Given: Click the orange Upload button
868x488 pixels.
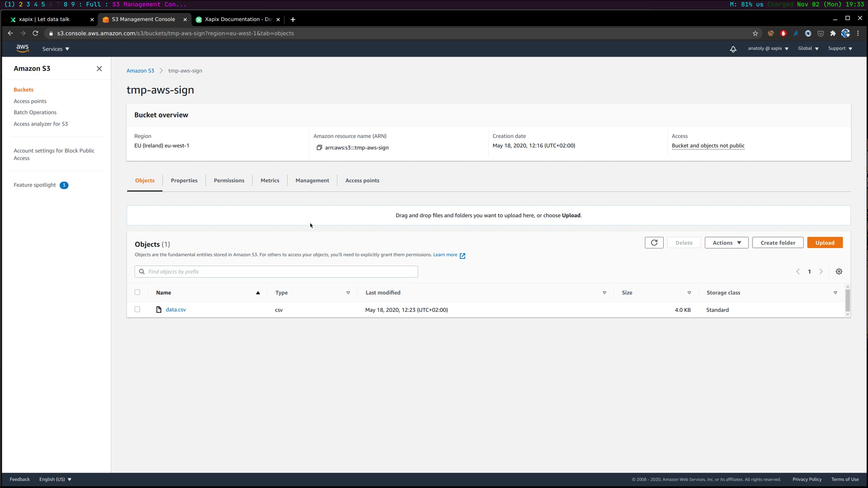Looking at the screenshot, I should pos(825,243).
